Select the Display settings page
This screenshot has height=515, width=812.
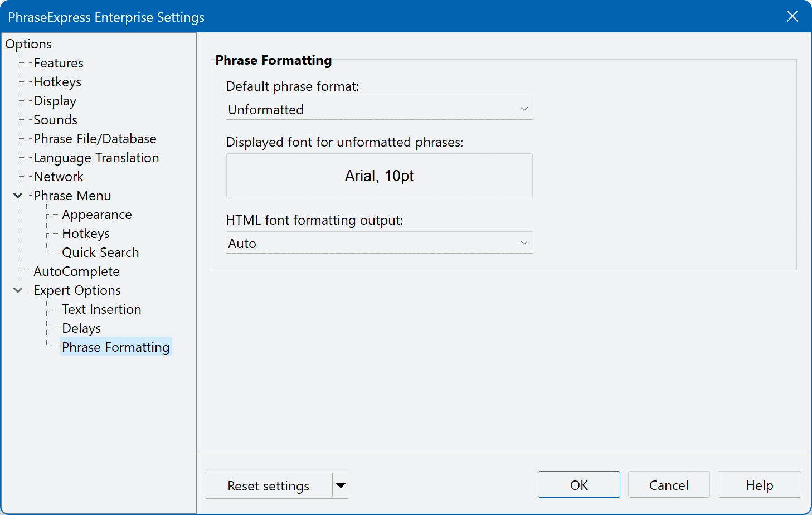(x=55, y=101)
